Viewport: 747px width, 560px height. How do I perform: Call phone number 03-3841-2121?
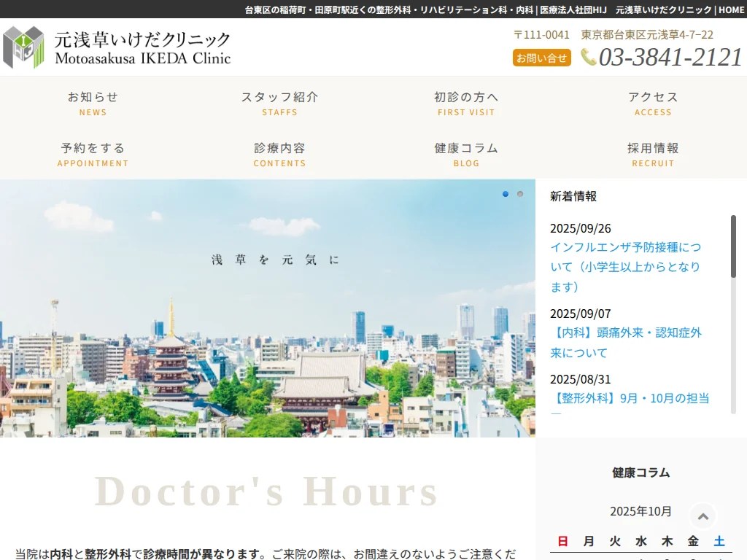(x=670, y=57)
